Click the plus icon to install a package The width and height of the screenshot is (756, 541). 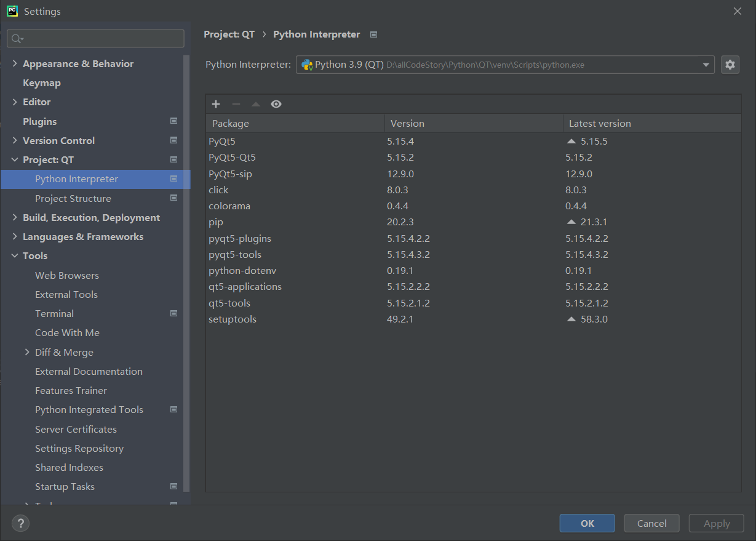216,104
